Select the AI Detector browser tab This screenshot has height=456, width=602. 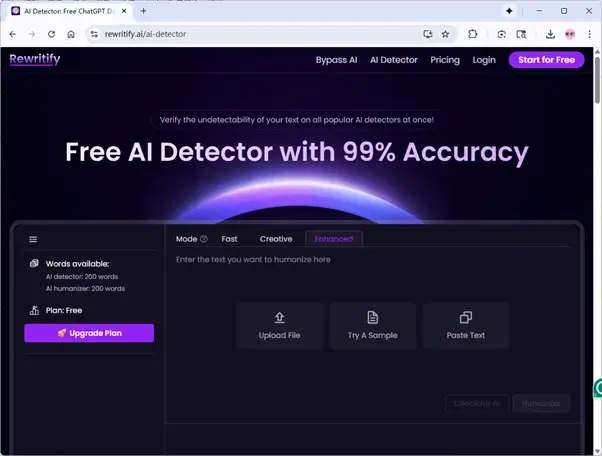point(69,12)
